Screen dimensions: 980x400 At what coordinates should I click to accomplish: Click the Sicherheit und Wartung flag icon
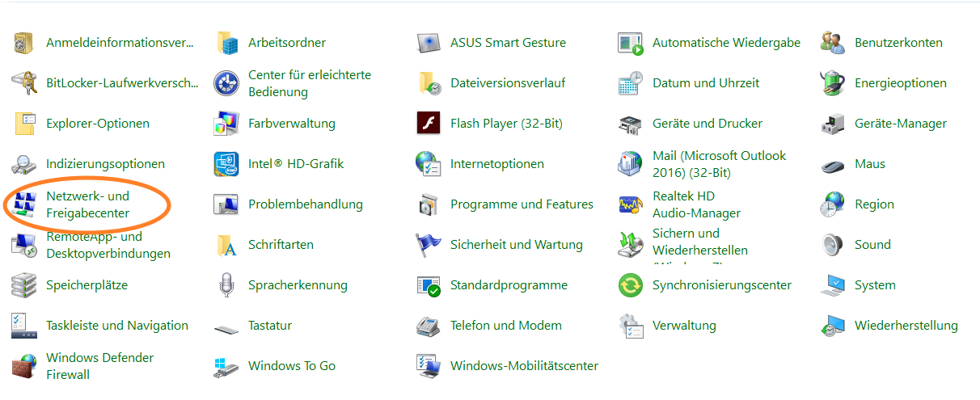pos(429,245)
